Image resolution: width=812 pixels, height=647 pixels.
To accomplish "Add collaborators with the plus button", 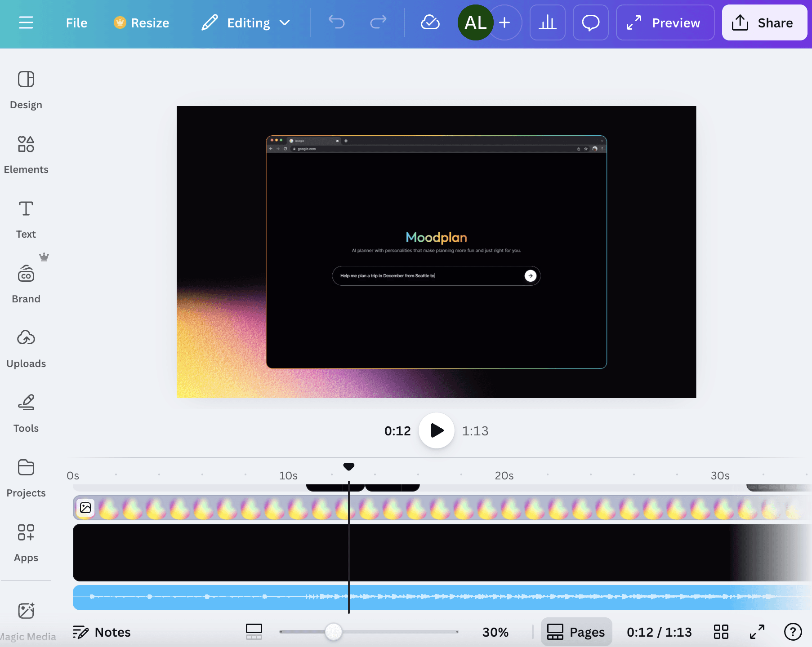I will pos(505,22).
